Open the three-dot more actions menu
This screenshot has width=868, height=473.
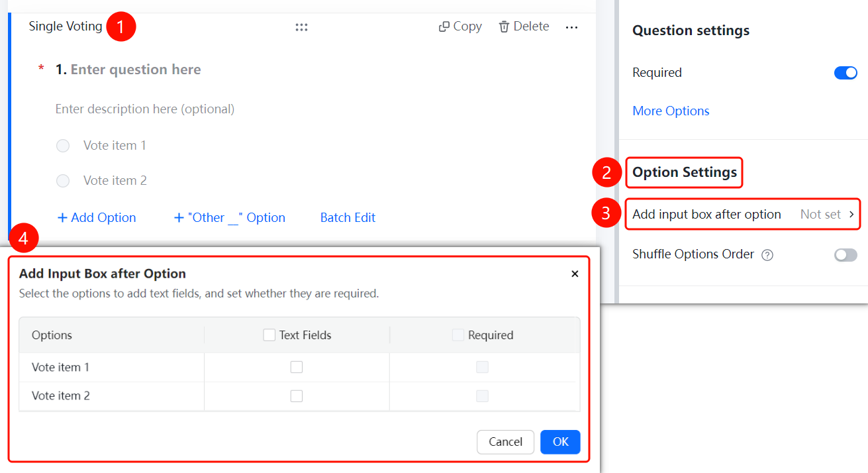(x=571, y=27)
